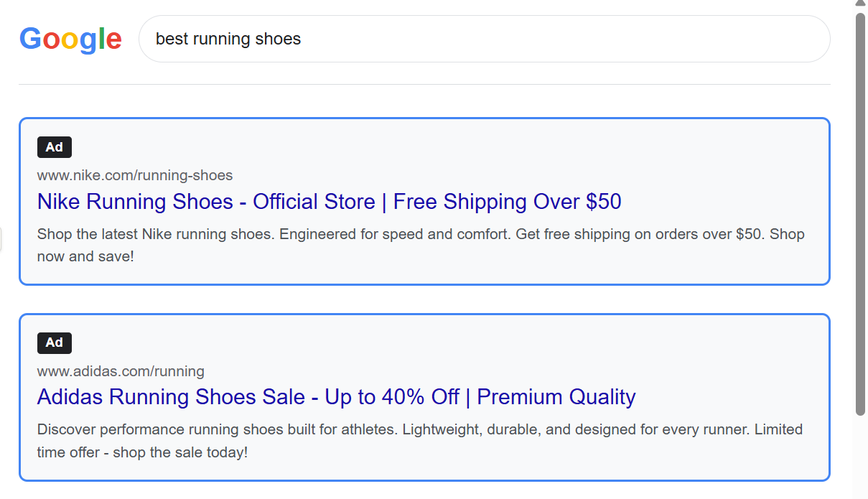Click the small tab on the left page edge
Screen dimensions: 868x499
(1, 240)
